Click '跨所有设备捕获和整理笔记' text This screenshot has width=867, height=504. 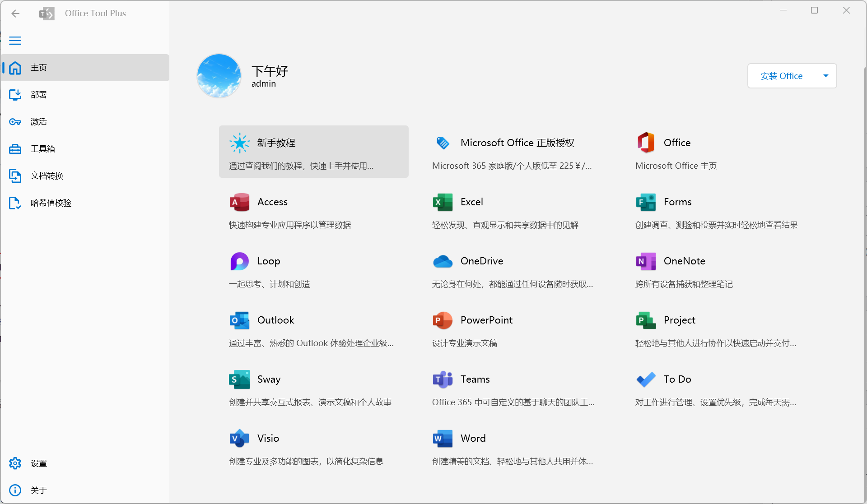[x=684, y=284]
